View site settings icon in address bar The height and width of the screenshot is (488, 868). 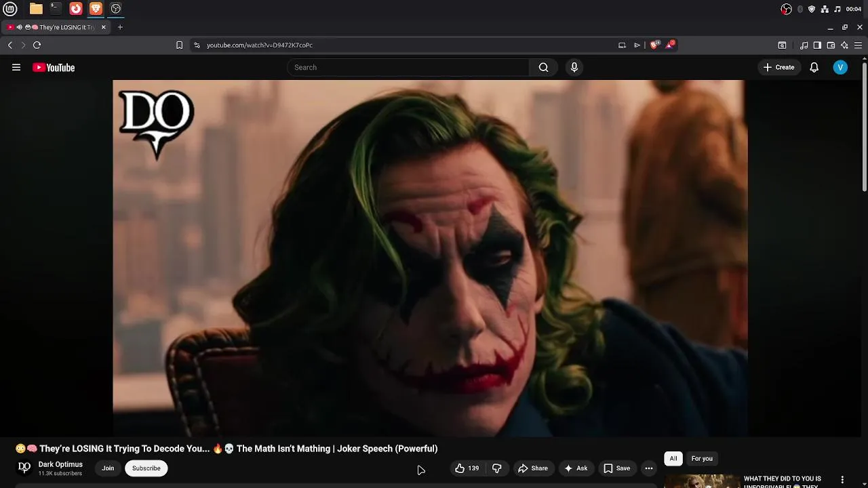click(x=197, y=45)
